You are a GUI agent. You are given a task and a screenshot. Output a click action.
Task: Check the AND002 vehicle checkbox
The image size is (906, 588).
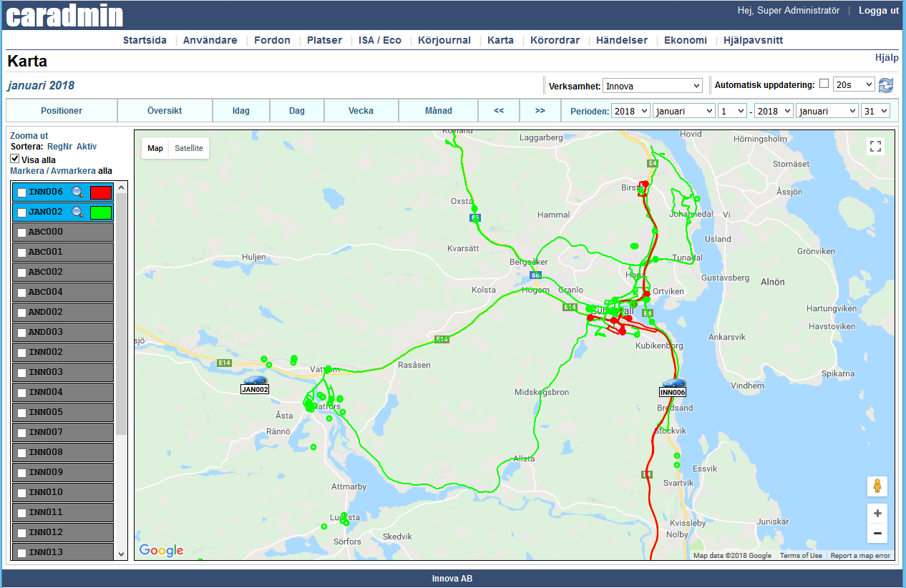click(x=21, y=313)
